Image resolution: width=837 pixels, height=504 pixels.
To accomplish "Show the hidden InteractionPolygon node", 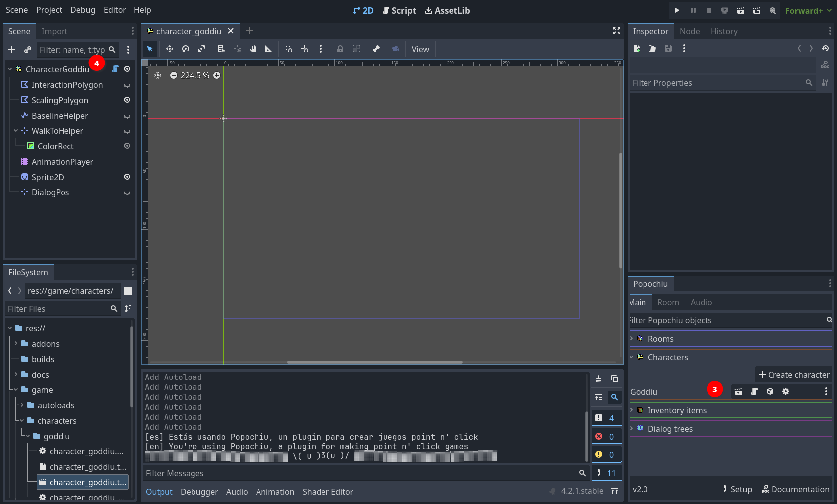I will click(127, 85).
